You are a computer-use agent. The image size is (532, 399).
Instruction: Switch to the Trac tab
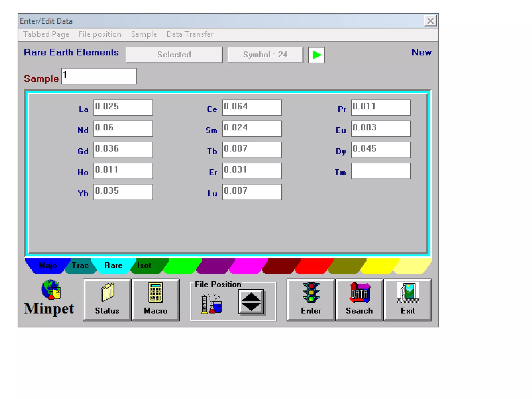(80, 265)
